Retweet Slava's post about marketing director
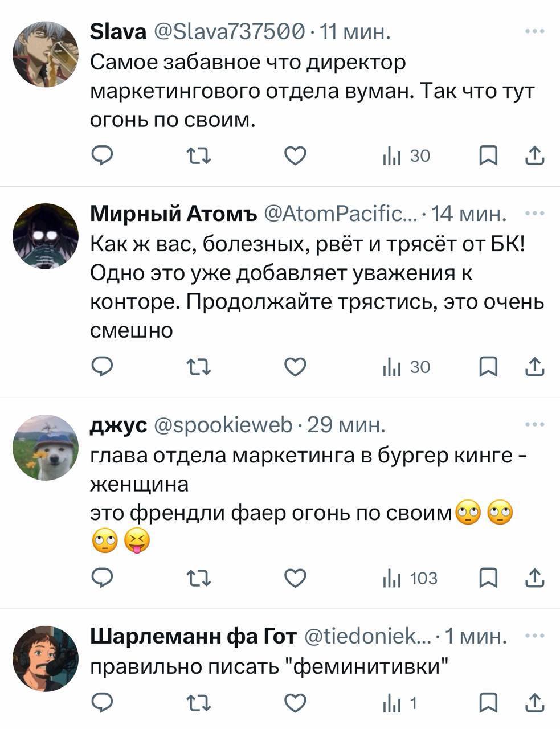 (x=199, y=155)
